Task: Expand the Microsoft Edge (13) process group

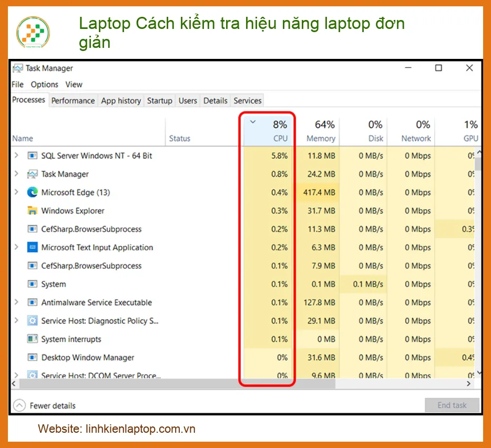Action: click(x=17, y=192)
